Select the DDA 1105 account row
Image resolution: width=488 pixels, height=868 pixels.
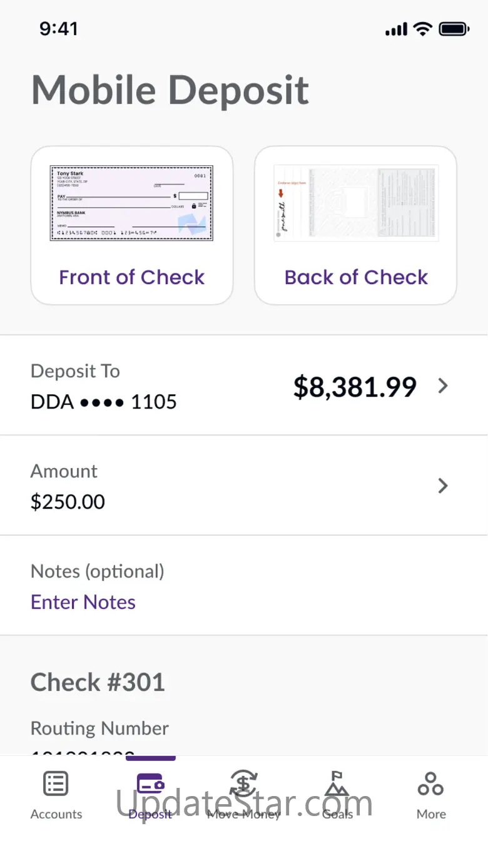(244, 385)
